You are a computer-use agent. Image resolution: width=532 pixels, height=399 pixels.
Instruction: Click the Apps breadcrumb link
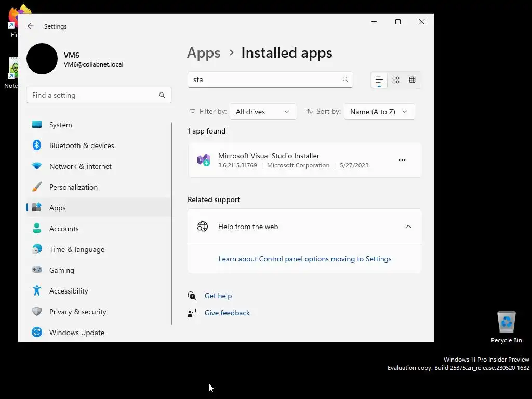pos(204,53)
